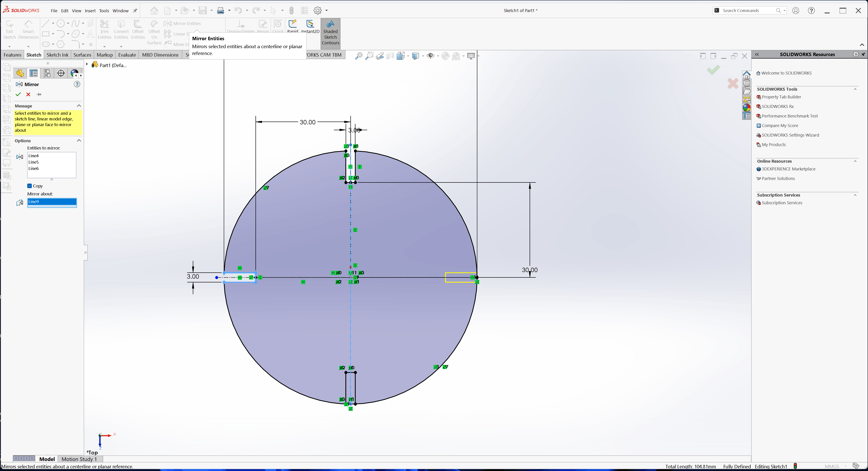Accept the mirror with the green checkmark
The width and height of the screenshot is (868, 471).
[x=18, y=94]
